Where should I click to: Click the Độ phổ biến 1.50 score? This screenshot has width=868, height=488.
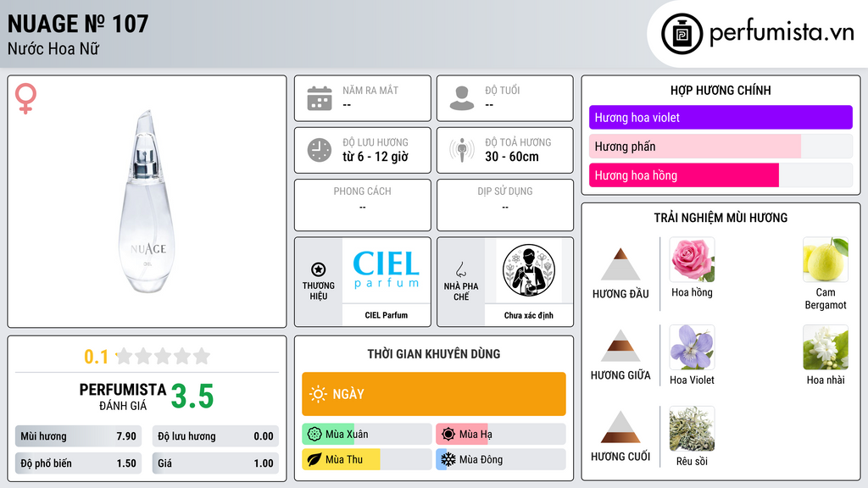coord(78,463)
